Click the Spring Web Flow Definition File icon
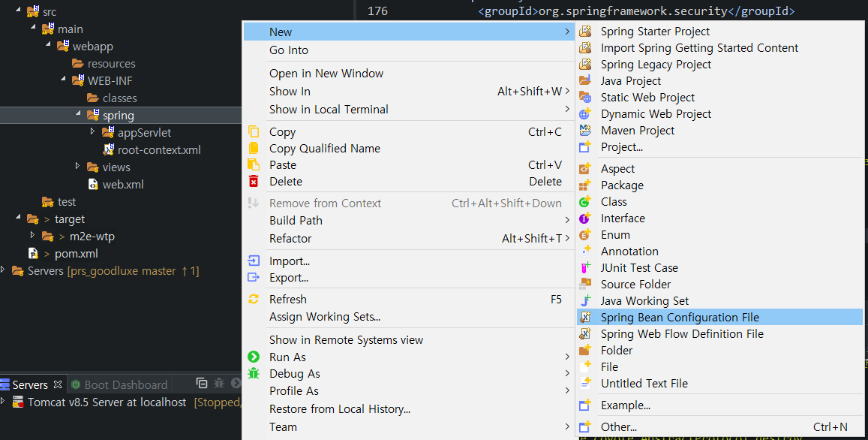This screenshot has width=868, height=440. (x=585, y=333)
